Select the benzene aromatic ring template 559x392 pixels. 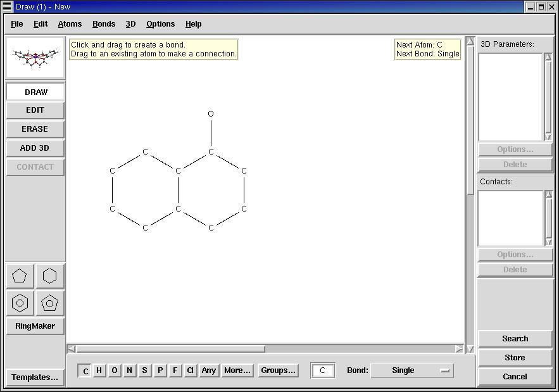(20, 303)
